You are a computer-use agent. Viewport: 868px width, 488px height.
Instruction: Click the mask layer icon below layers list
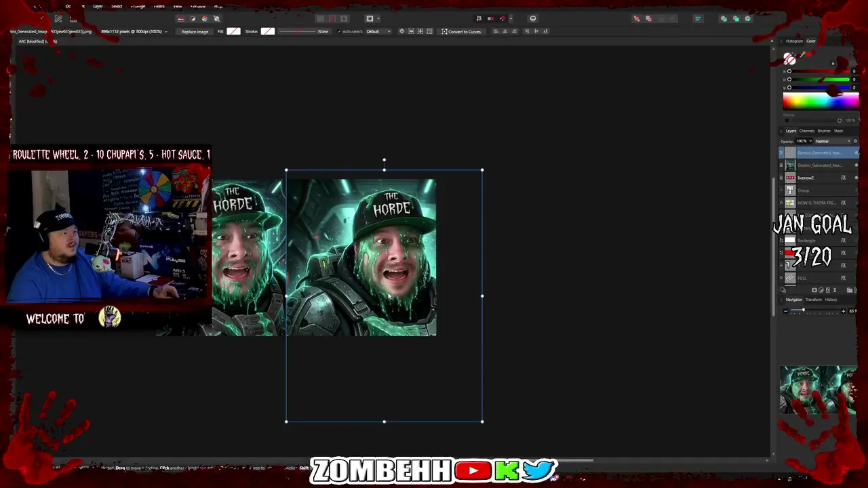814,290
